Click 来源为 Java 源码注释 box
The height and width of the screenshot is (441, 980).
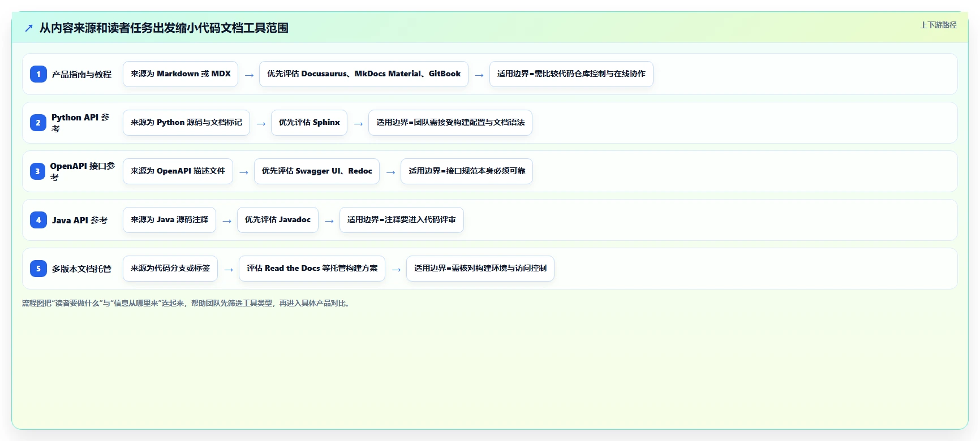[x=169, y=220]
